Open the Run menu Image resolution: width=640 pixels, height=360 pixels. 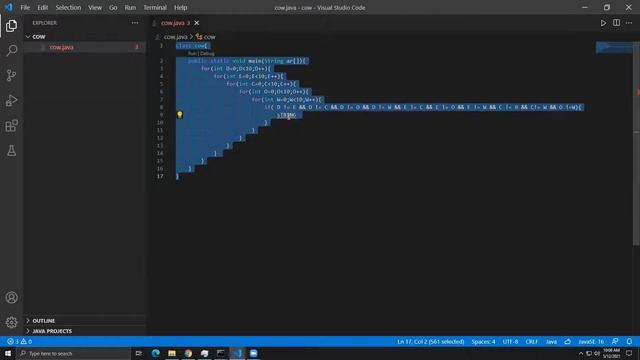pos(130,7)
